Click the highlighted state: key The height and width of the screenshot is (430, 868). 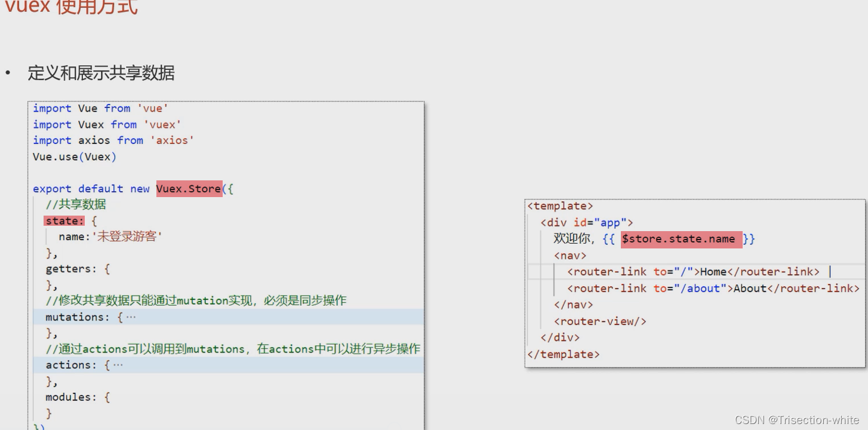64,221
